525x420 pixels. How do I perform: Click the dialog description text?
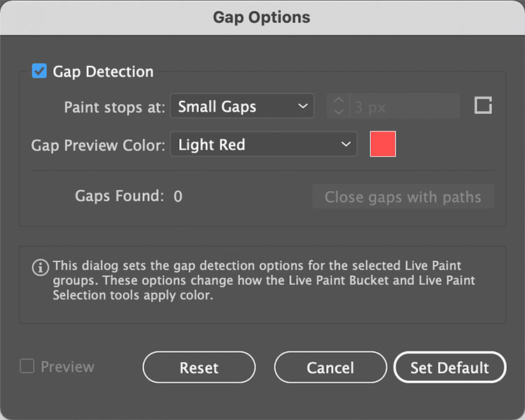click(263, 281)
